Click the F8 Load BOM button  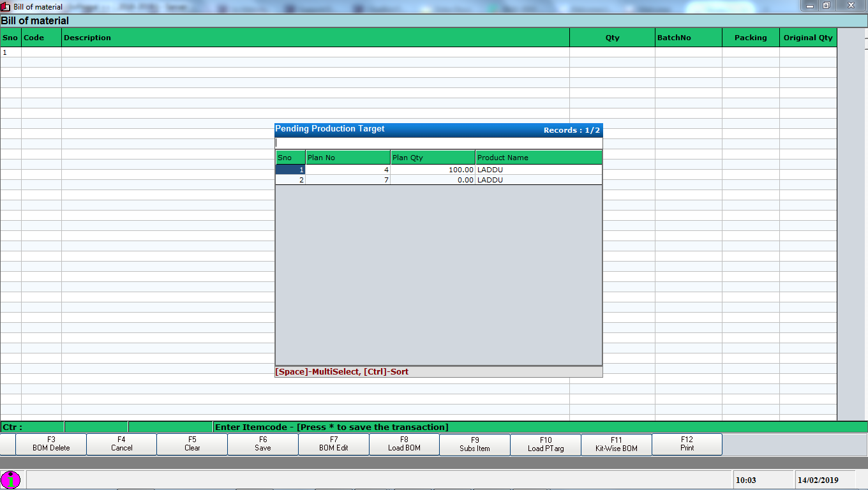coord(404,444)
